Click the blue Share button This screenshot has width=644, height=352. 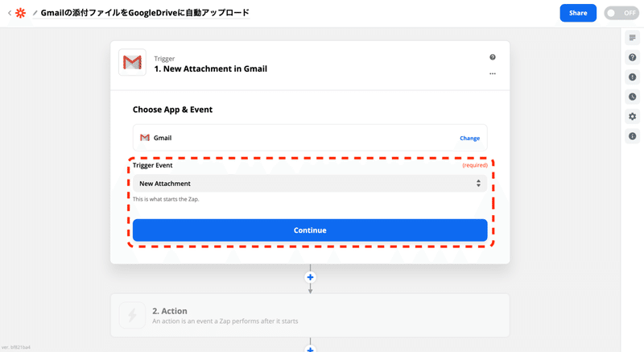click(x=578, y=13)
